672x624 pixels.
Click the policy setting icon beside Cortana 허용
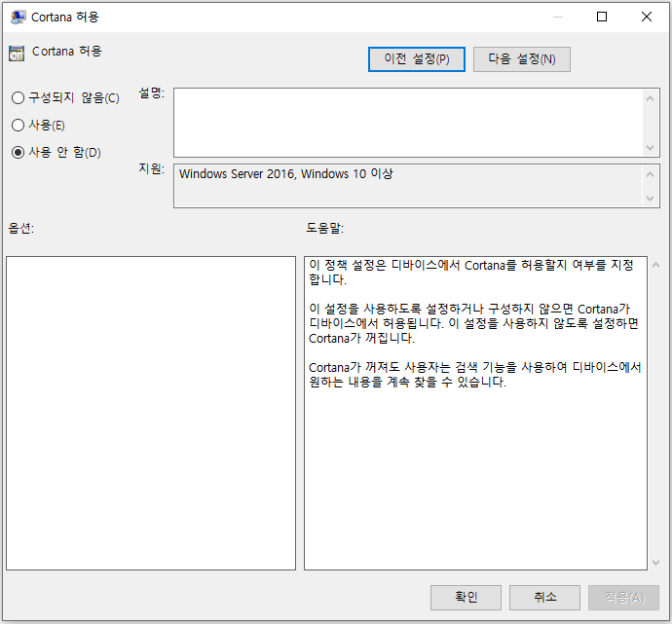[x=17, y=54]
